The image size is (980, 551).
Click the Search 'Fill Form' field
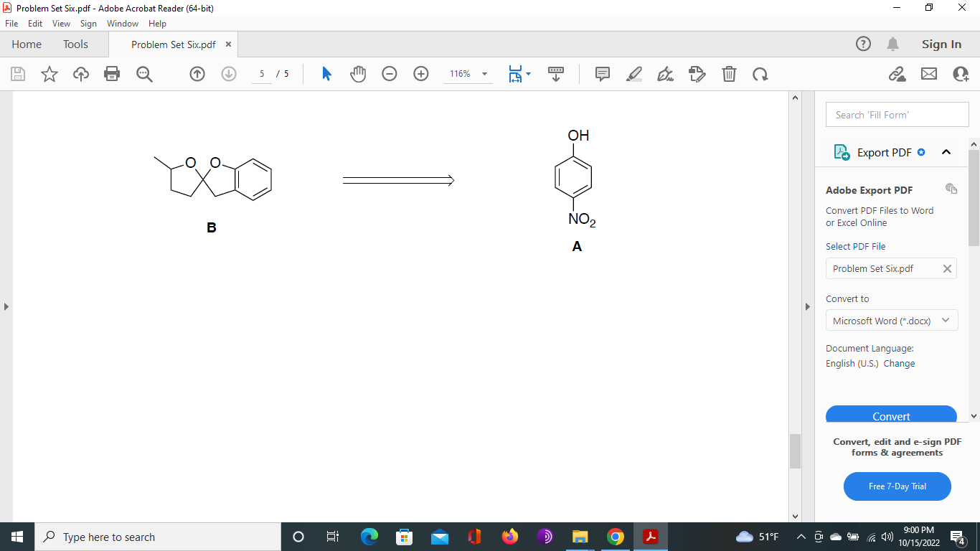tap(897, 115)
